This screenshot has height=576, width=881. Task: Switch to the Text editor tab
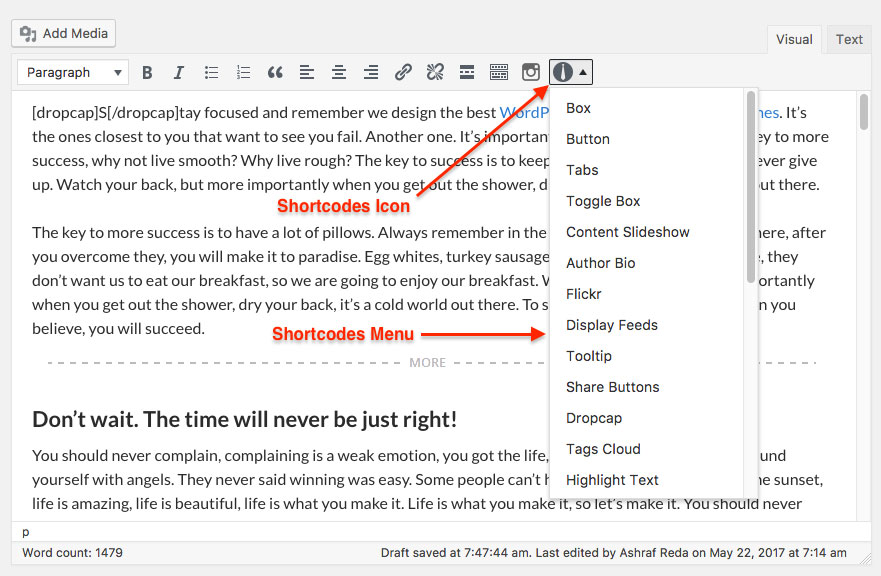point(848,39)
